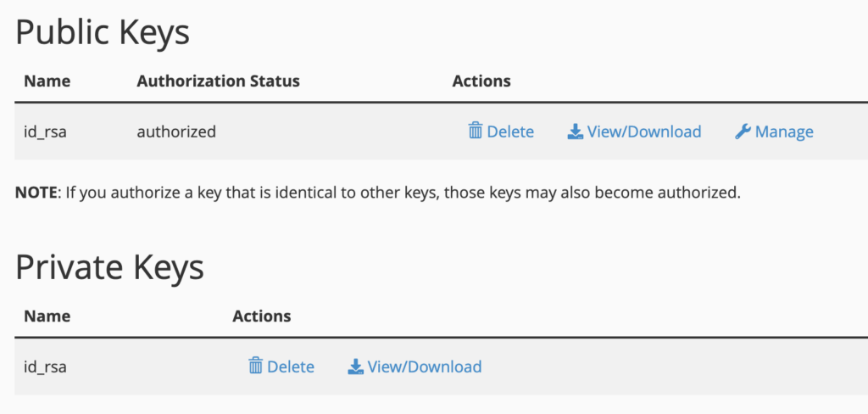The image size is (868, 414).
Task: Click the trash icon for the public key
Action: [475, 131]
